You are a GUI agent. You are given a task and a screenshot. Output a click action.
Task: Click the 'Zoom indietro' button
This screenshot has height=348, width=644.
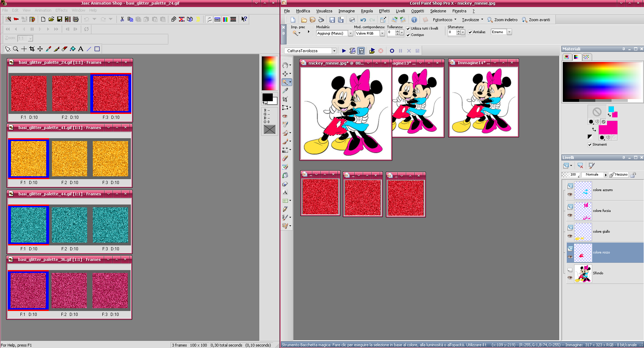tap(502, 20)
